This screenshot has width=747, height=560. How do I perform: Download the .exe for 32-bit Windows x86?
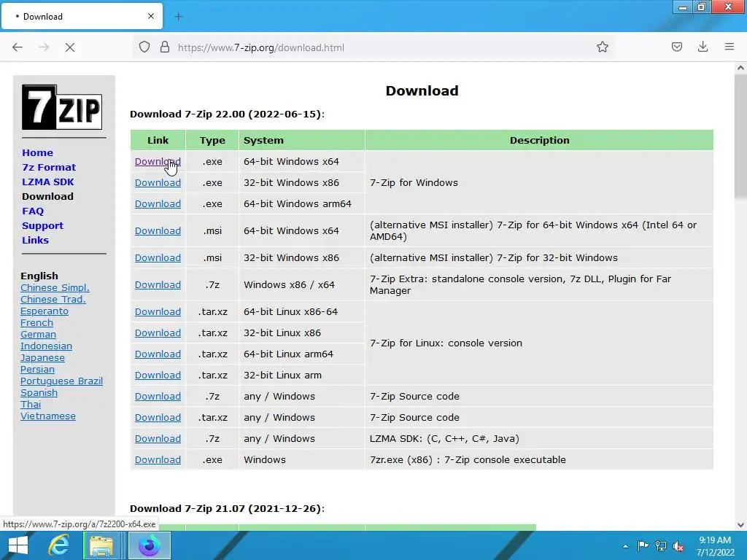coord(158,182)
